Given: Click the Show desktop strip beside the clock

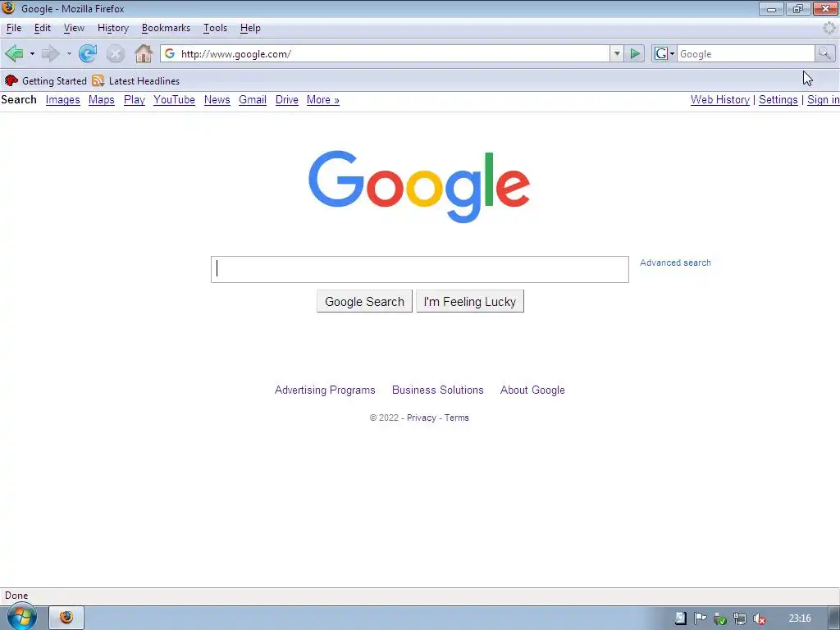Looking at the screenshot, I should click(834, 618).
